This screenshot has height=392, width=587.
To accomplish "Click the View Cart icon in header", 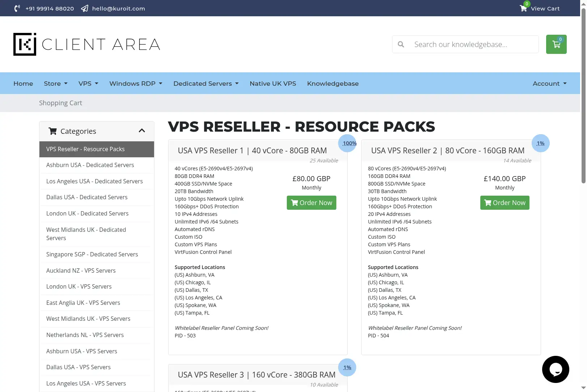I will [523, 8].
